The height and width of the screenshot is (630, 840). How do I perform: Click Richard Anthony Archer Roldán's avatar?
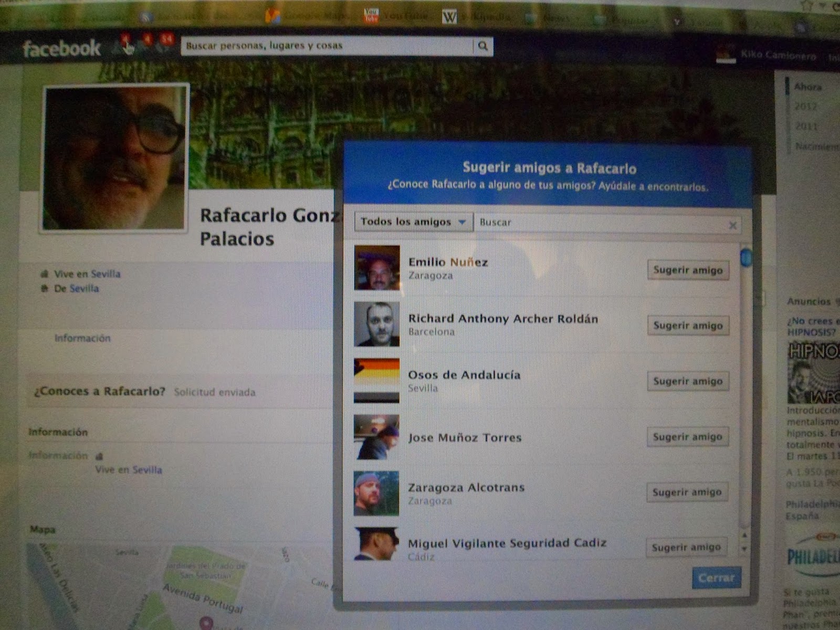[x=376, y=324]
